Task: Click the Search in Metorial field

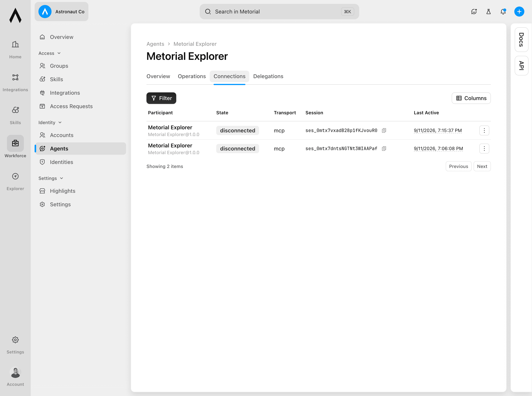Action: [x=279, y=12]
